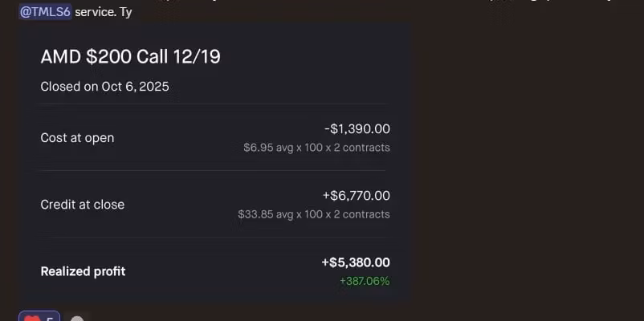Click the green +387.06% percentage

(x=364, y=281)
